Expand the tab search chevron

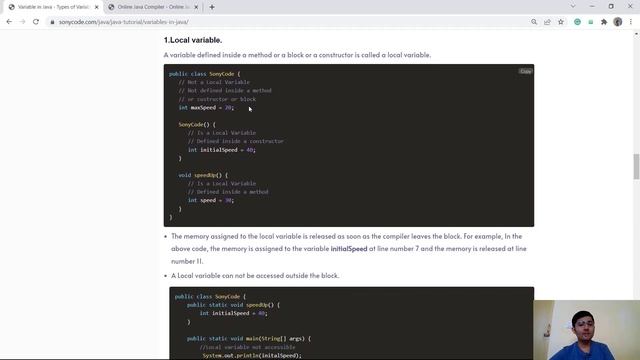click(573, 7)
